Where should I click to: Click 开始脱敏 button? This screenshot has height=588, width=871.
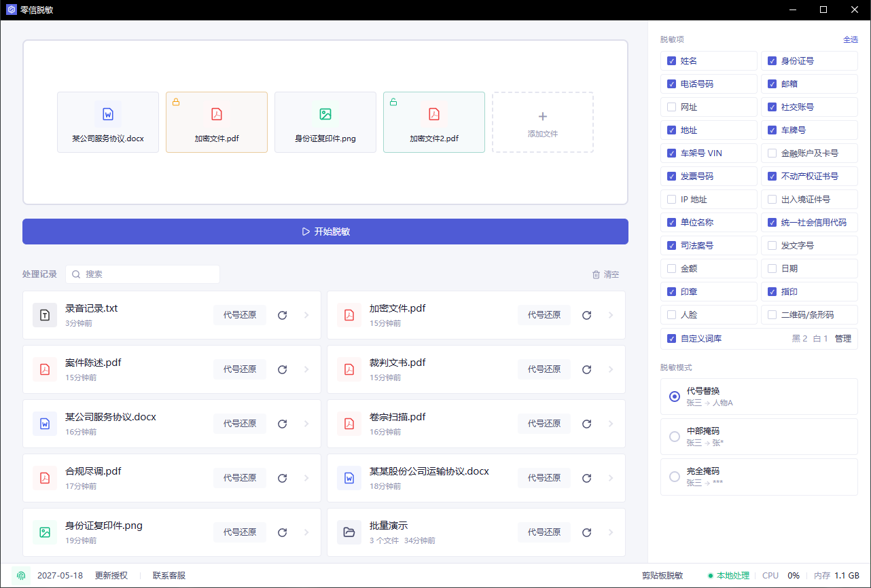click(325, 232)
